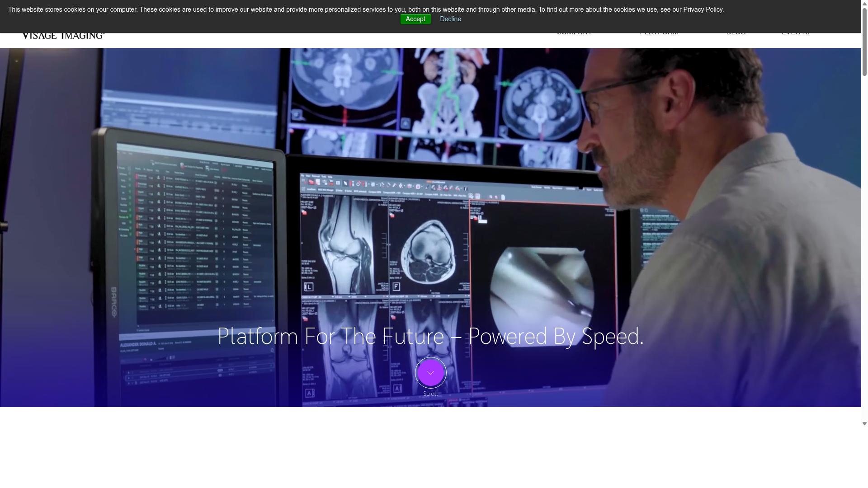Decline cookies in the banner
Image resolution: width=868 pixels, height=488 pixels.
[450, 19]
